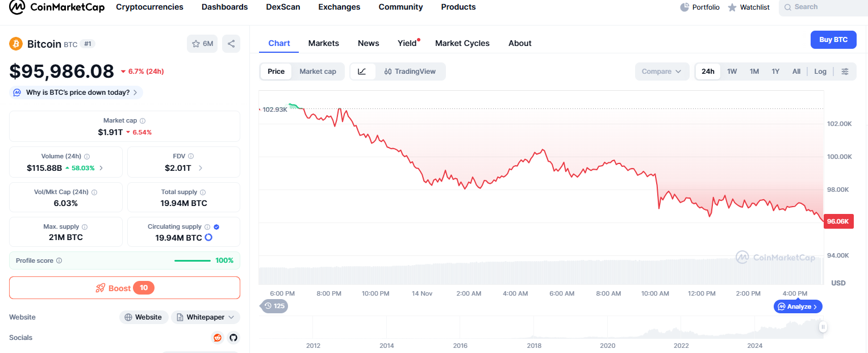Share the Bitcoin page

[231, 43]
